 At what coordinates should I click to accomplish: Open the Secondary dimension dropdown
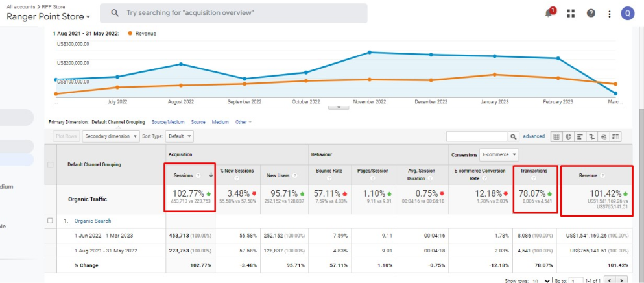coord(111,136)
